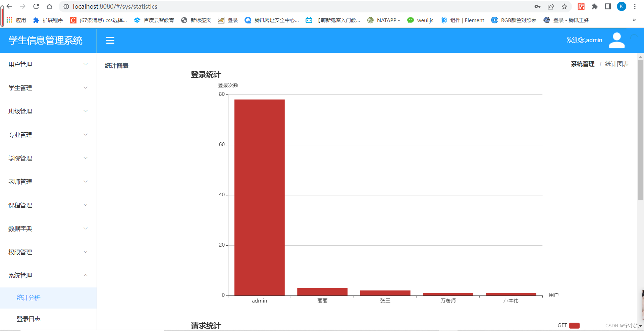Open the Extensions puzzle icon
644x331 pixels.
594,6
